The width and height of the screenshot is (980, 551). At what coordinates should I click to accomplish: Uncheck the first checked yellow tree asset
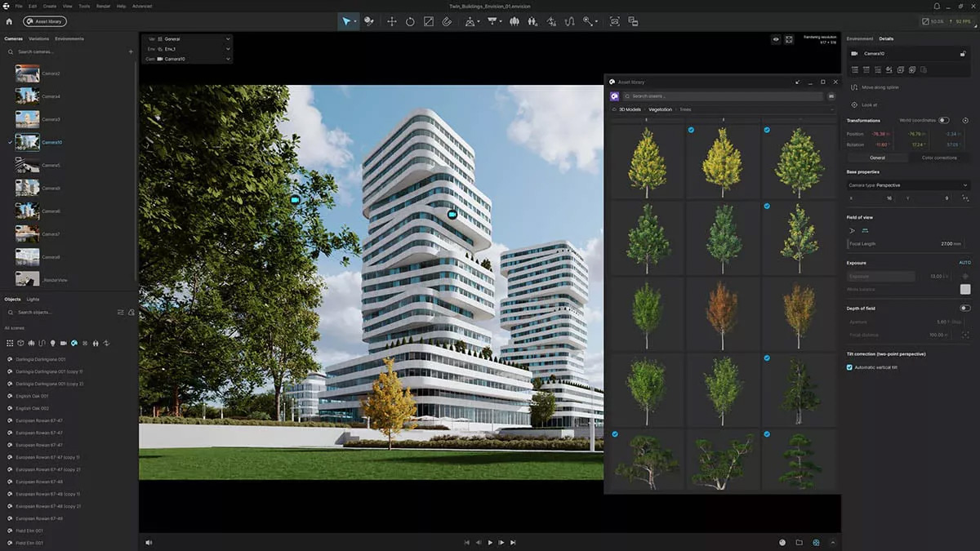[x=691, y=130]
